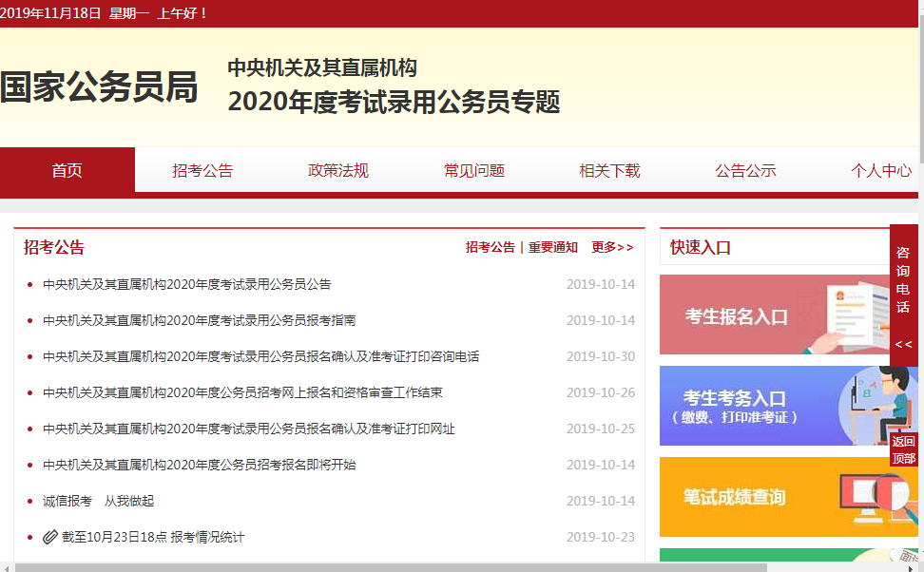The width and height of the screenshot is (924, 572).
Task: Switch to 首页 navigation tab
Action: coord(67,171)
